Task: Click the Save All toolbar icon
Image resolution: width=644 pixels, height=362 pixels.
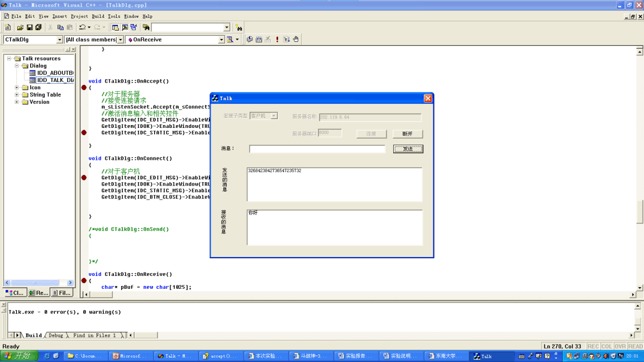Action: tap(39, 27)
